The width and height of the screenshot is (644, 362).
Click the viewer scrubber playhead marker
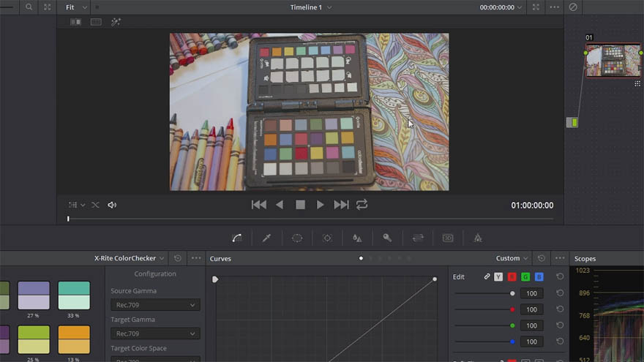(68, 219)
